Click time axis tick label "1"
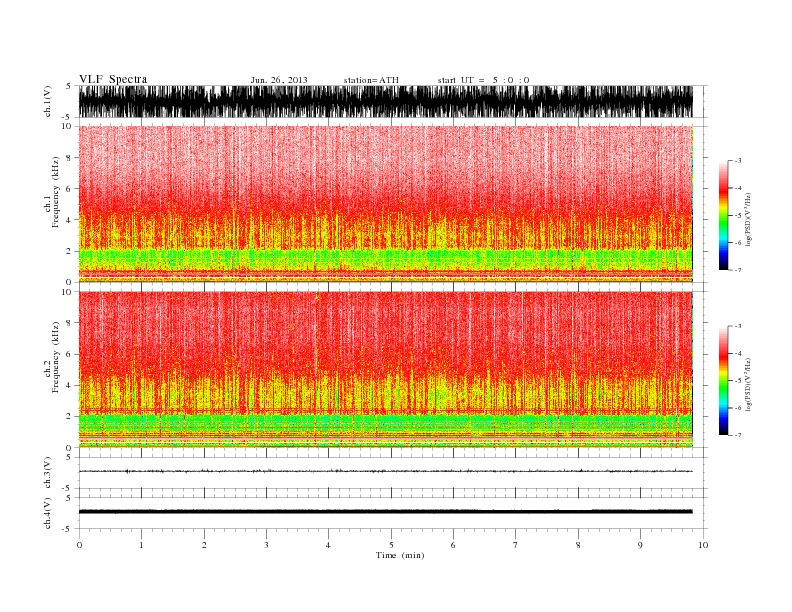792x612 pixels. 141,545
